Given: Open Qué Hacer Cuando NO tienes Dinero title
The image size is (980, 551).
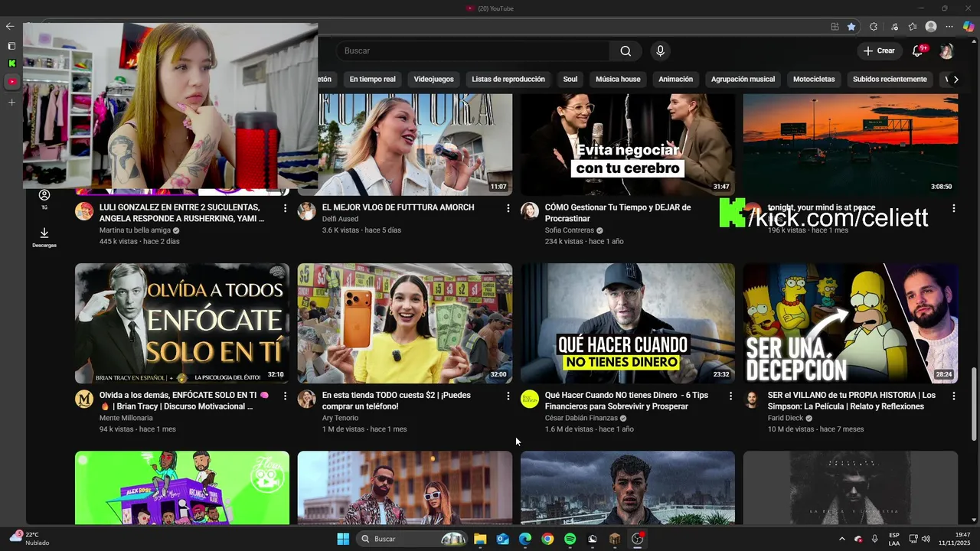Looking at the screenshot, I should click(x=626, y=401).
